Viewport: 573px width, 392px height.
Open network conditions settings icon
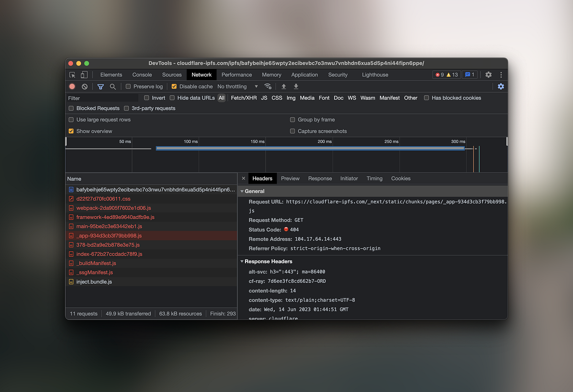point(268,86)
